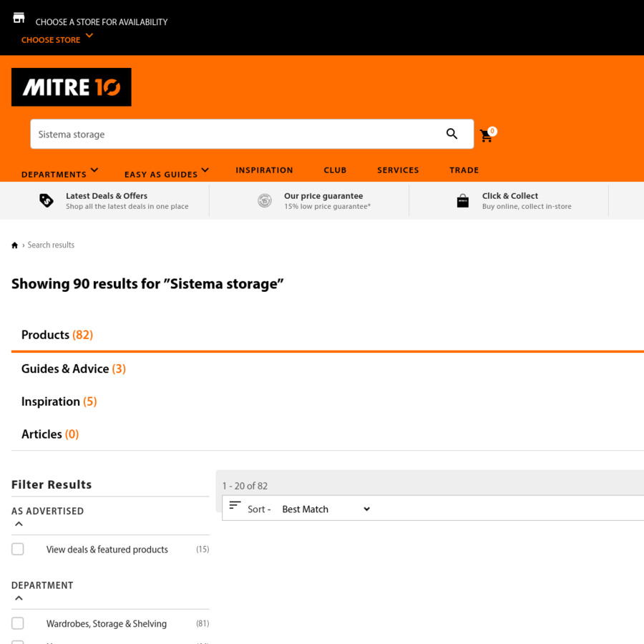The width and height of the screenshot is (644, 644).
Task: Collapse the AS ADVERTISED filter section
Action: point(19,524)
